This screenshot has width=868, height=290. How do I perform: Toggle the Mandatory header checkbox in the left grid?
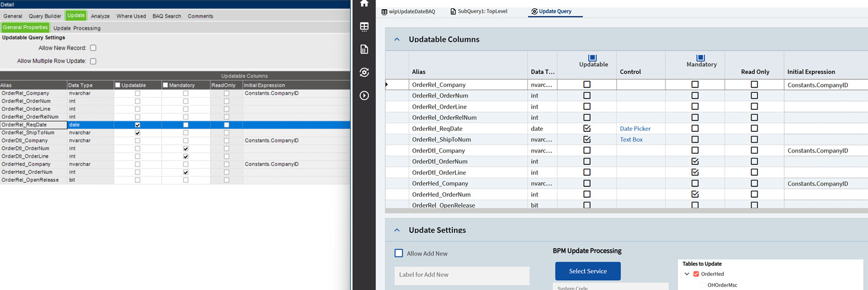click(x=165, y=85)
